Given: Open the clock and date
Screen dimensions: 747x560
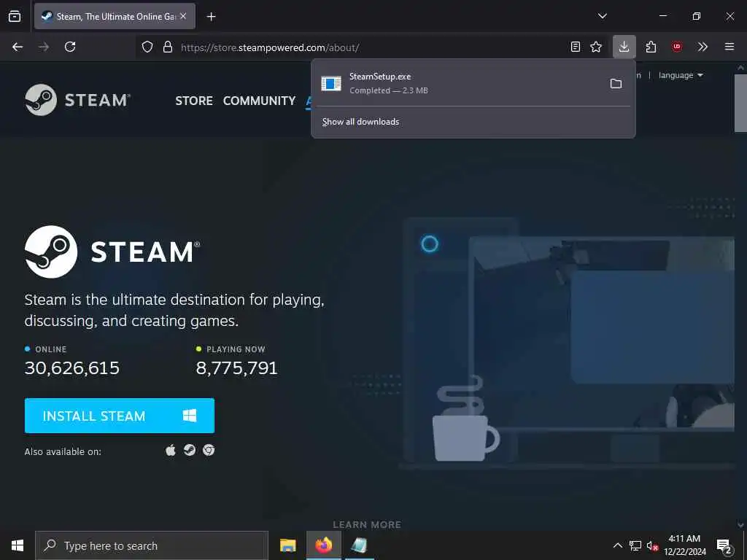Looking at the screenshot, I should click(684, 545).
